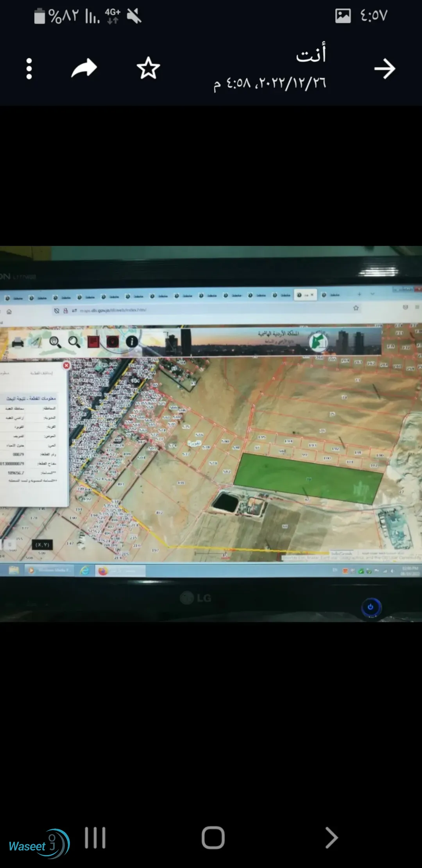The image size is (422, 868).
Task: Click the browser address bar URL
Action: [113, 310]
